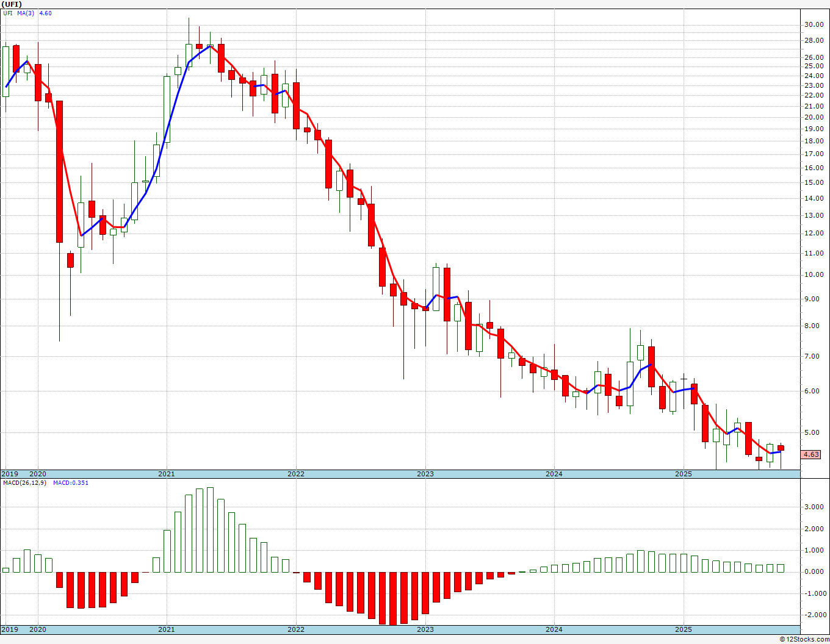830x644 pixels.
Task: Click the MA(3) moving average legend
Action: (x=25, y=13)
